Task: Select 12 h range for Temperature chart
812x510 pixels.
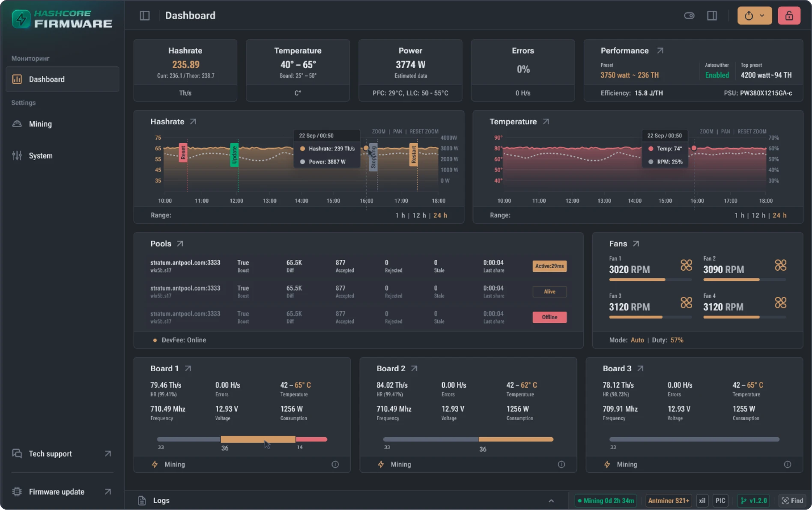Action: (757, 215)
